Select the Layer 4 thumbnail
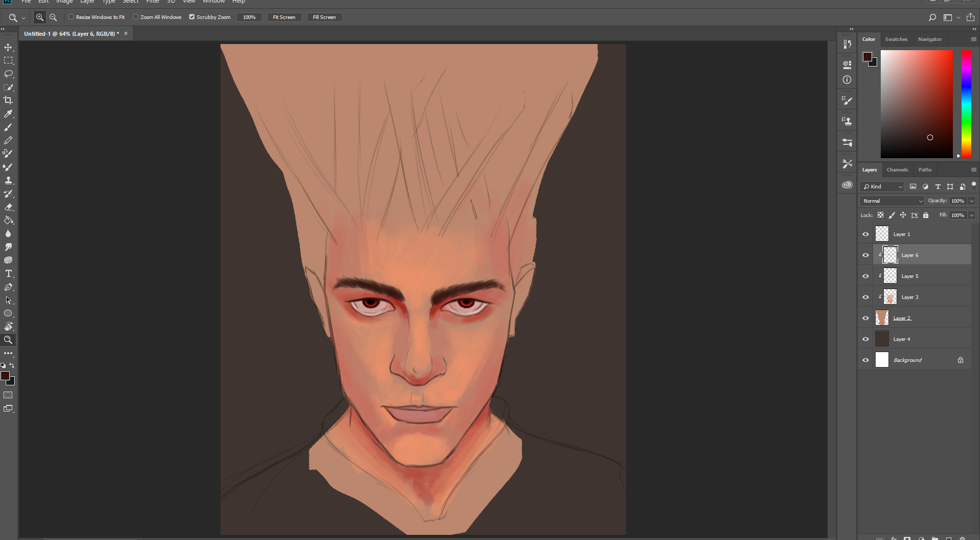The width and height of the screenshot is (980, 540). 882,339
